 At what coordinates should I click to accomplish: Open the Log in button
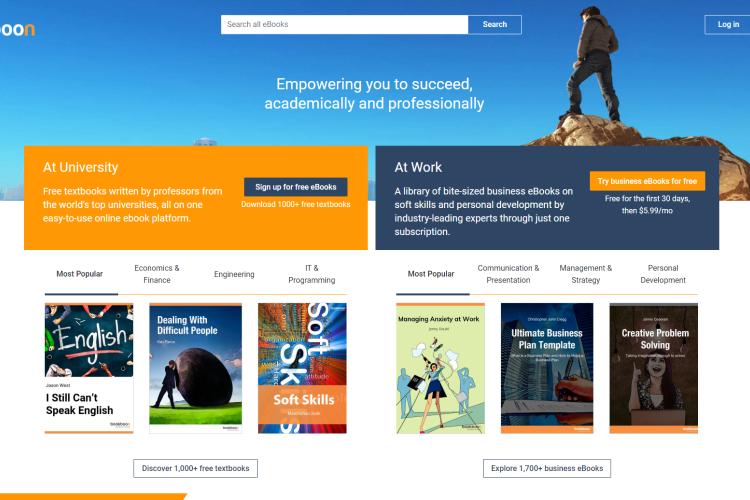[x=728, y=24]
